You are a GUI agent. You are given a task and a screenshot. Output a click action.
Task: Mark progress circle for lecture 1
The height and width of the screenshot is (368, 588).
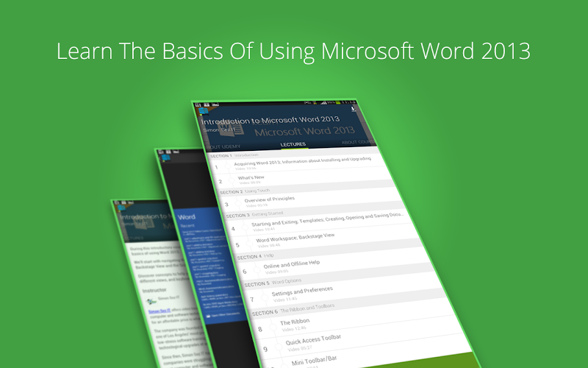tap(227, 166)
